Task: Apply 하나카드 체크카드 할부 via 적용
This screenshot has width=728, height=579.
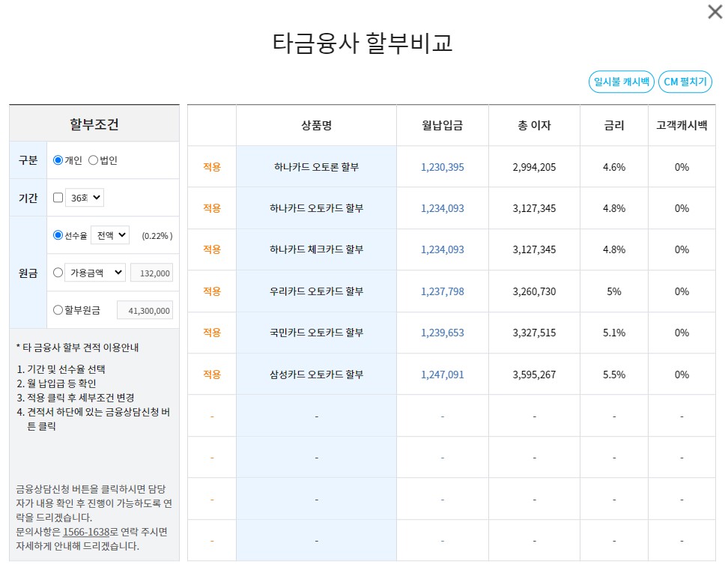Action: pos(212,249)
